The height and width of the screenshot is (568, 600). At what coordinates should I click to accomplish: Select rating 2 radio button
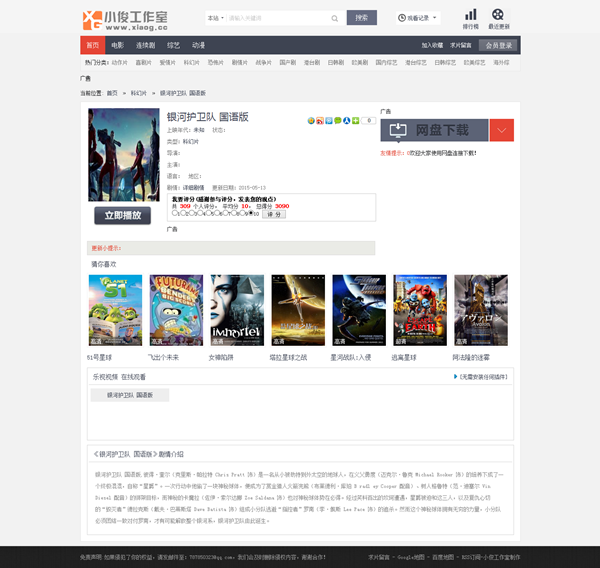(183, 213)
